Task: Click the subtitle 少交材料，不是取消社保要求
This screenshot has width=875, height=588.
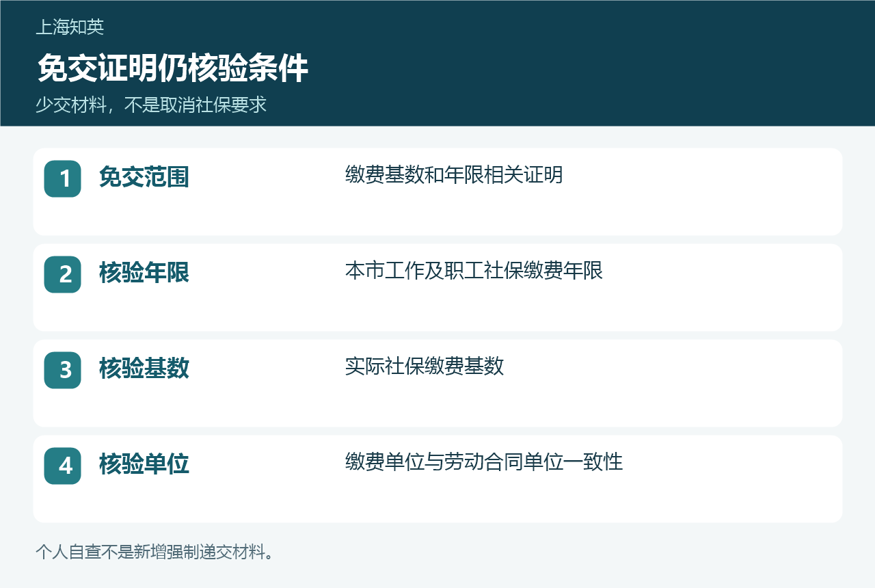Action: point(151,105)
